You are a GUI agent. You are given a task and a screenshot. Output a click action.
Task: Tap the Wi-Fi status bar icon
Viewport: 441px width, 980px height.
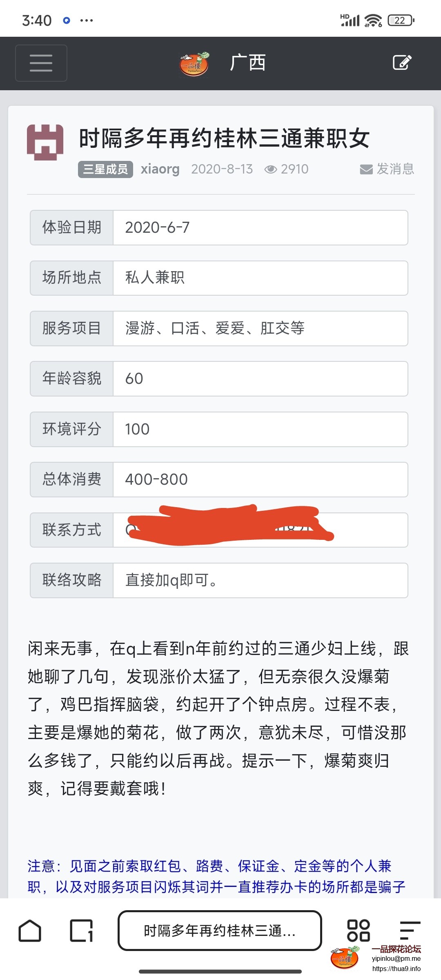tap(373, 20)
